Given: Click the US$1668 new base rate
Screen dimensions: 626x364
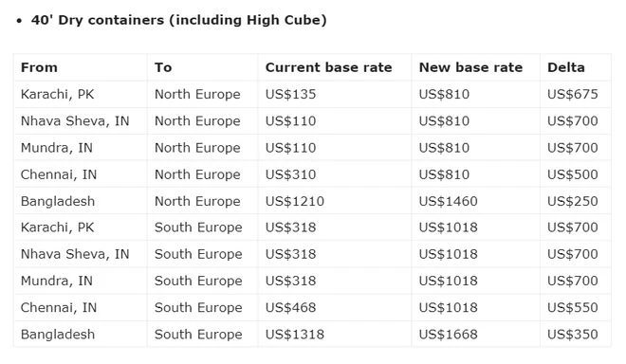Looking at the screenshot, I should [449, 335].
